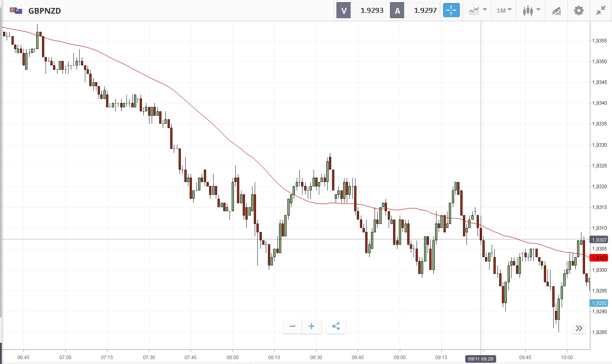Open the 1M timeframe dropdown
This screenshot has width=612, height=364.
coord(504,11)
